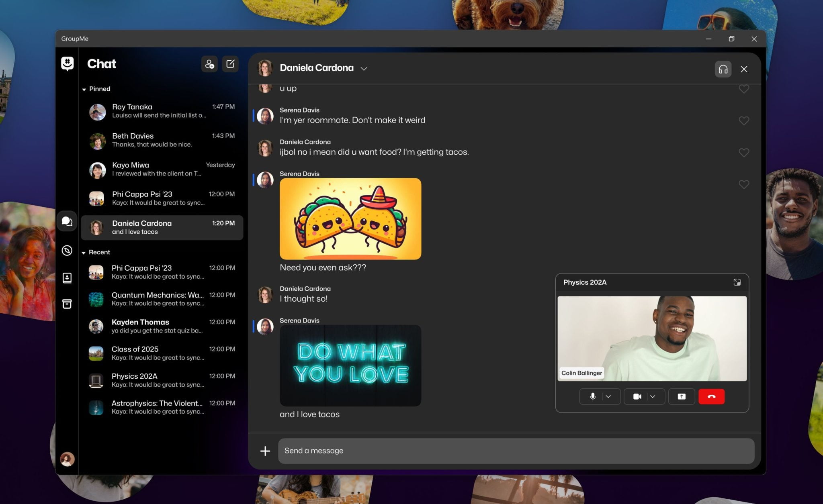Screen dimensions: 823x504
Task: Expand the Physics 202A call window
Action: point(737,282)
